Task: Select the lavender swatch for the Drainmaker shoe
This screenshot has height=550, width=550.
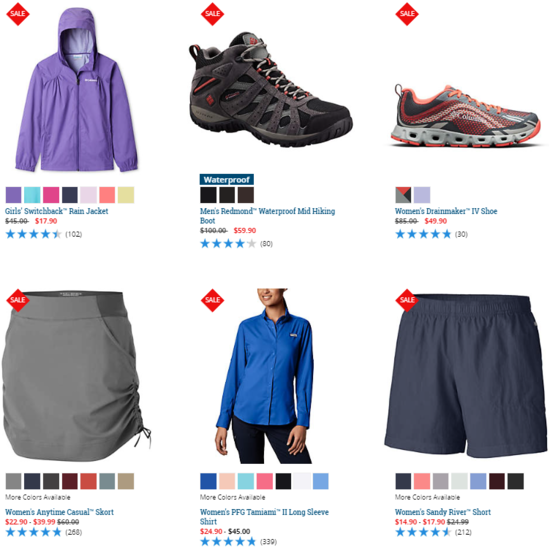Action: (422, 195)
